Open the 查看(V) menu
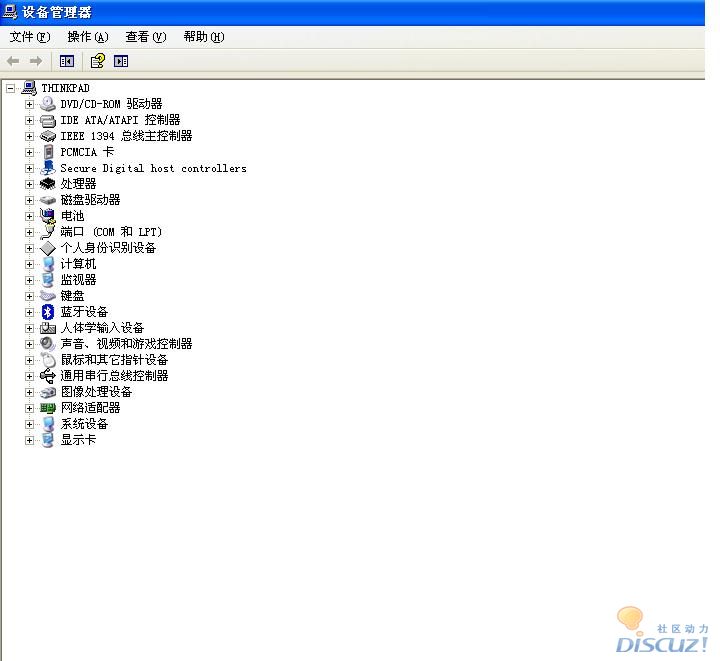Image resolution: width=720 pixels, height=661 pixels. click(x=146, y=37)
